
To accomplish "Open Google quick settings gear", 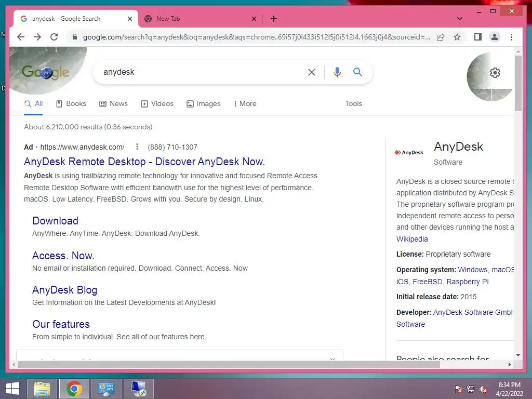I will [x=495, y=73].
